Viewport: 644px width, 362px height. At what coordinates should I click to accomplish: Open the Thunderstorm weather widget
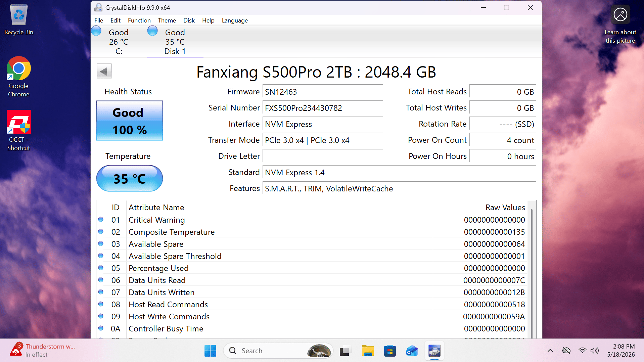pos(43,351)
